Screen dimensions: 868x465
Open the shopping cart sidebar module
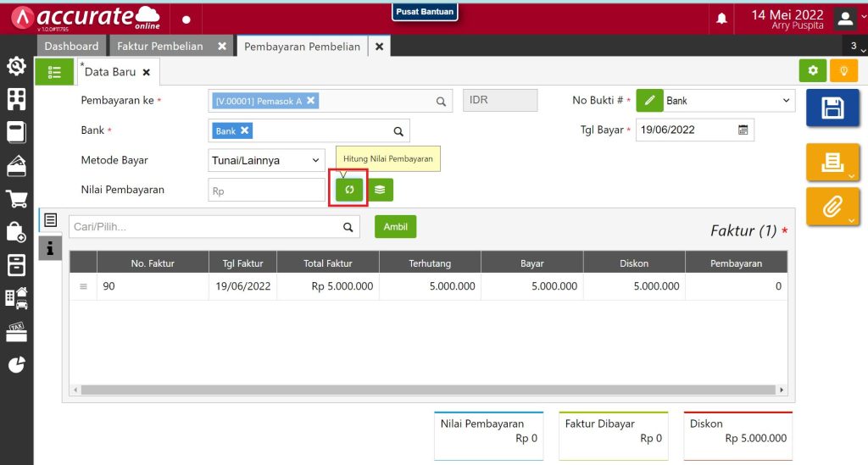pyautogui.click(x=16, y=199)
